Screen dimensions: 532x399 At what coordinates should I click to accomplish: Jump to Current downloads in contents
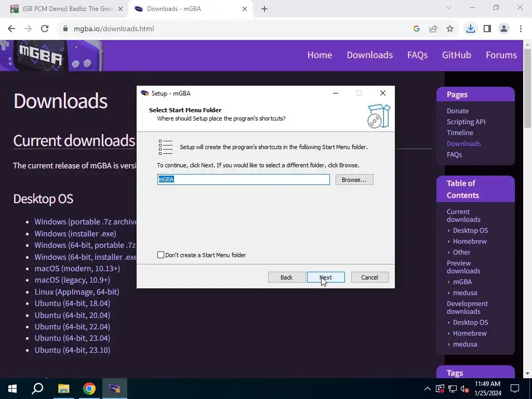pyautogui.click(x=463, y=216)
